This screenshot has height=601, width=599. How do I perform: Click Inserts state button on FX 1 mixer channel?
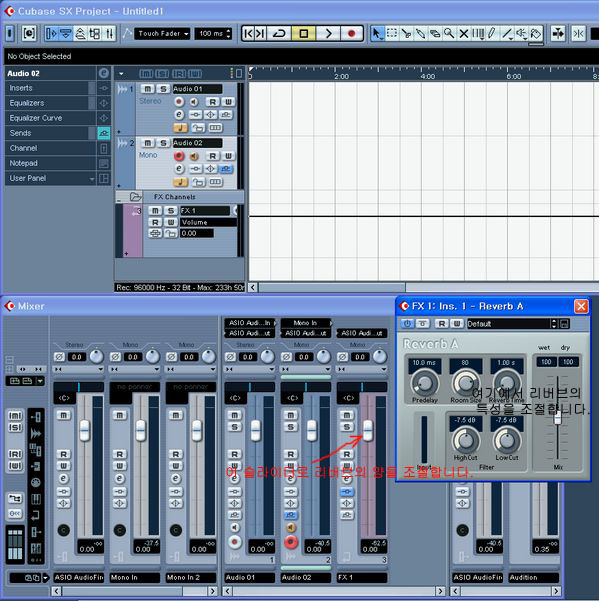(x=347, y=491)
